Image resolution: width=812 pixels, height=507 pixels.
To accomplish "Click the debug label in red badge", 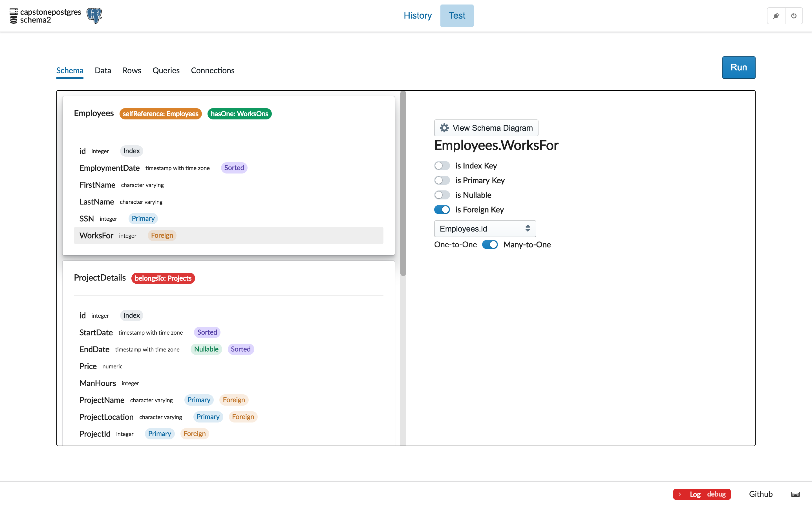I will click(716, 494).
